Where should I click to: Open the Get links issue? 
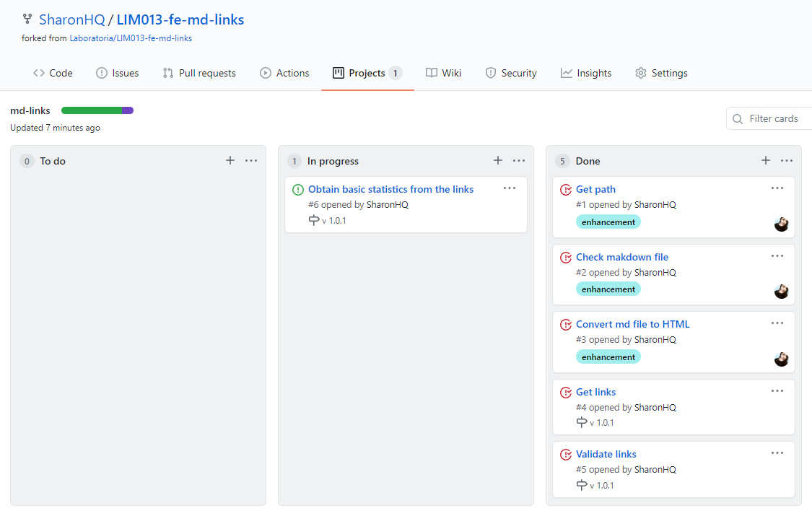[x=595, y=393]
